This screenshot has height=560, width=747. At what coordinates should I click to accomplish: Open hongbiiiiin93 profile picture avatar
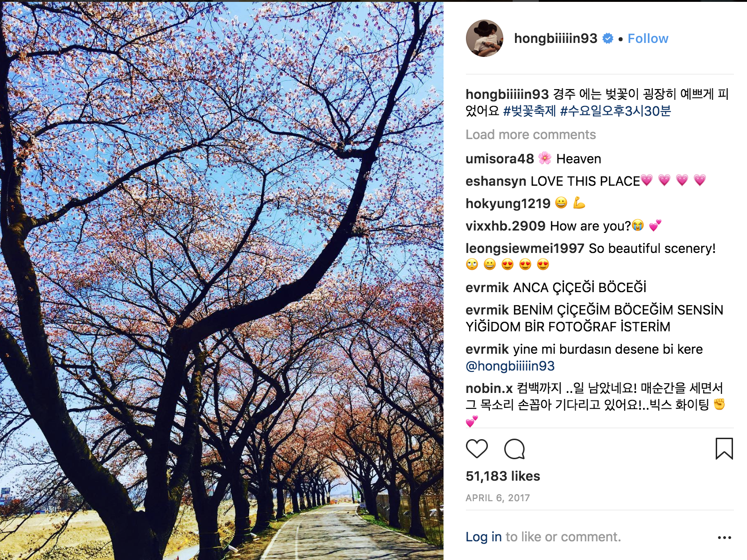pyautogui.click(x=485, y=38)
